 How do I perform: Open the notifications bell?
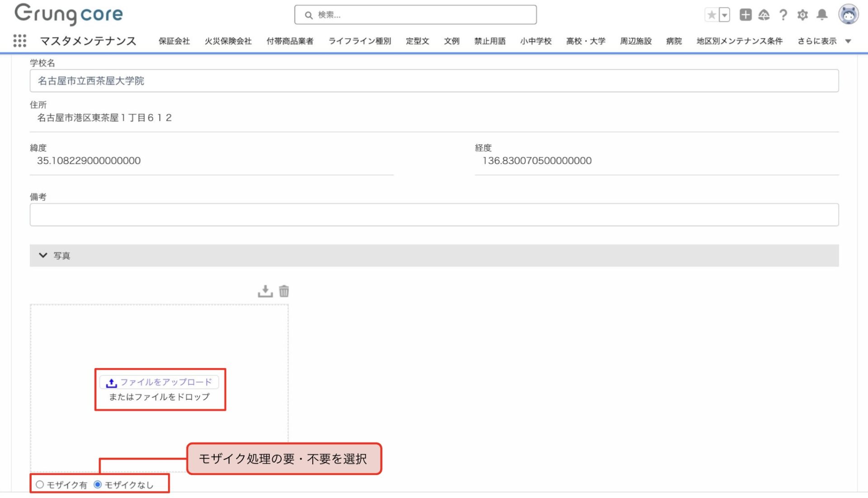coord(822,15)
